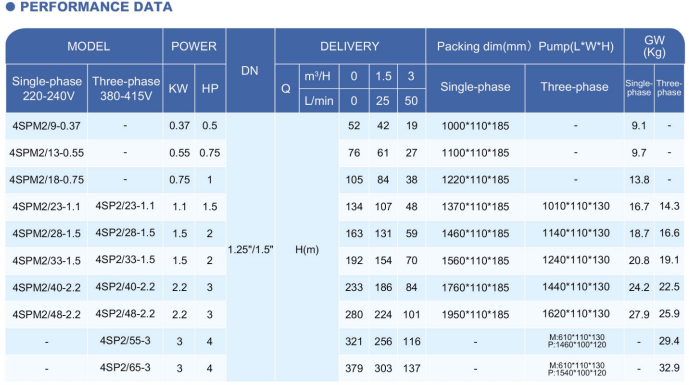Click three-phase model 4SP2/23-1.1
The width and height of the screenshot is (689, 385).
(x=125, y=206)
